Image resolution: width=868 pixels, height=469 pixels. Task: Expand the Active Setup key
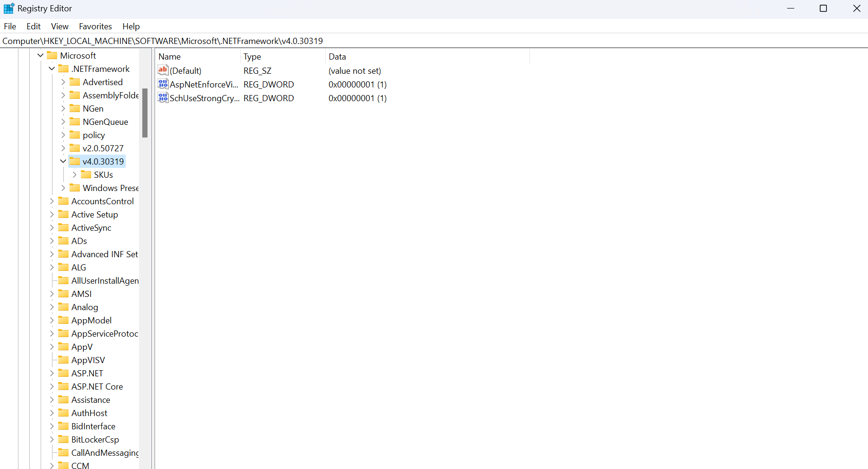52,214
